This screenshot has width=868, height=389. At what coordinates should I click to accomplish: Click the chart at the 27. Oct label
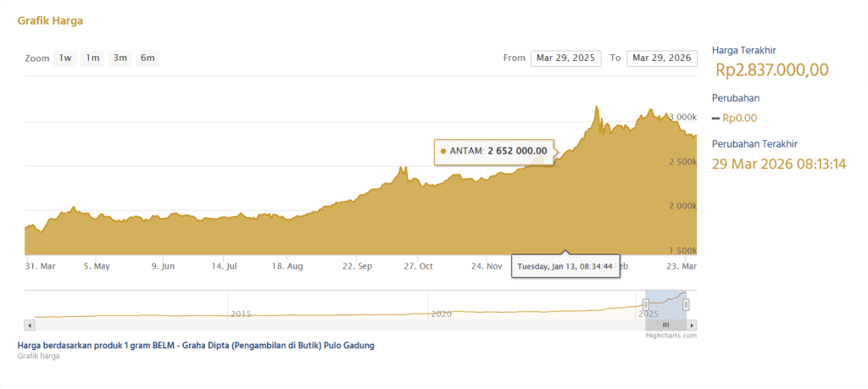point(418,265)
